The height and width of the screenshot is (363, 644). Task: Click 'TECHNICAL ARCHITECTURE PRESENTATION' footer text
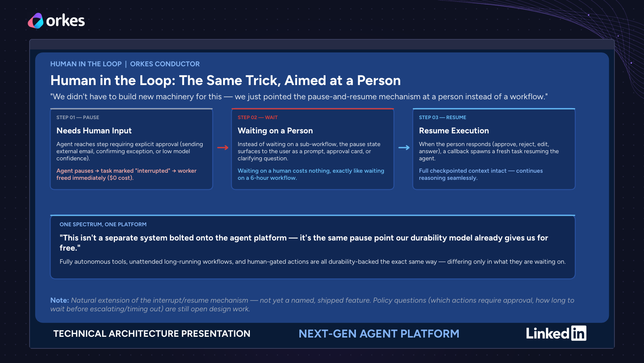pyautogui.click(x=152, y=334)
